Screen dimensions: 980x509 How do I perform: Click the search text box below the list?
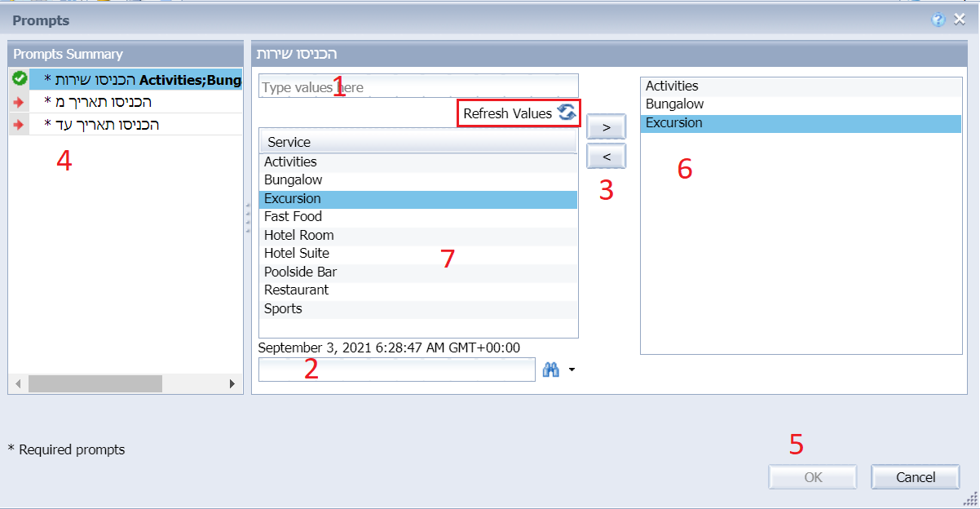[x=396, y=370]
